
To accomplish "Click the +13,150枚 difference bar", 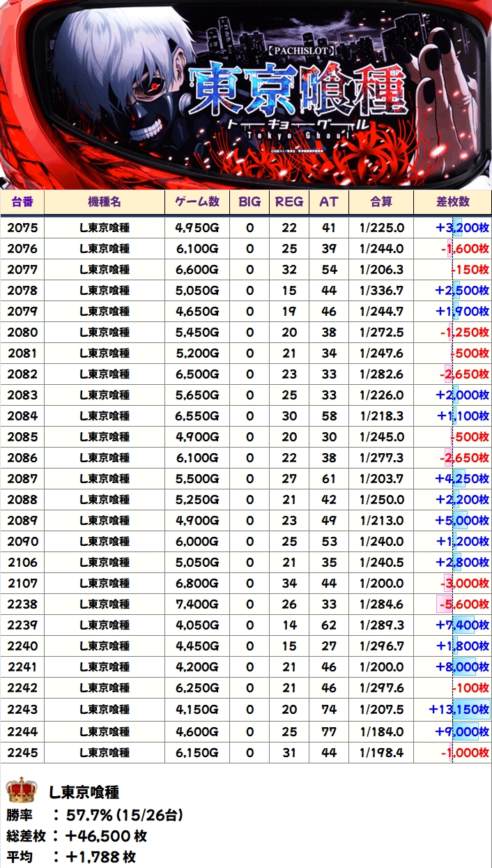I will pos(459,710).
